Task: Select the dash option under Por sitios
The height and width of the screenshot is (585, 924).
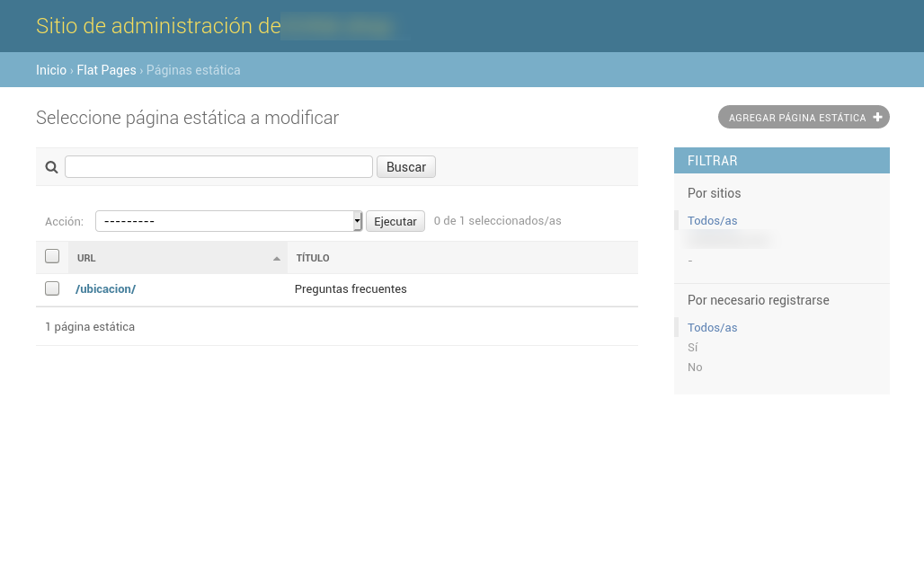Action: (690, 261)
